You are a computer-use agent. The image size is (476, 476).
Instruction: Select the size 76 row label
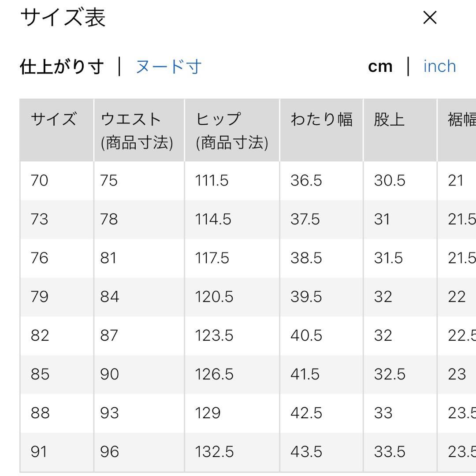click(x=40, y=258)
